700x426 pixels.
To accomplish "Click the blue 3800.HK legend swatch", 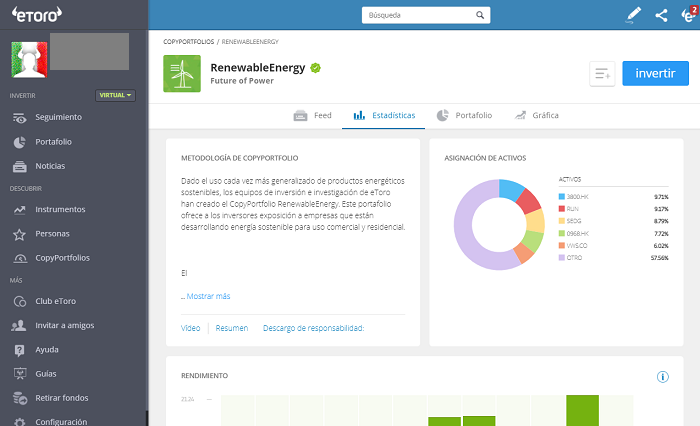I will point(562,196).
